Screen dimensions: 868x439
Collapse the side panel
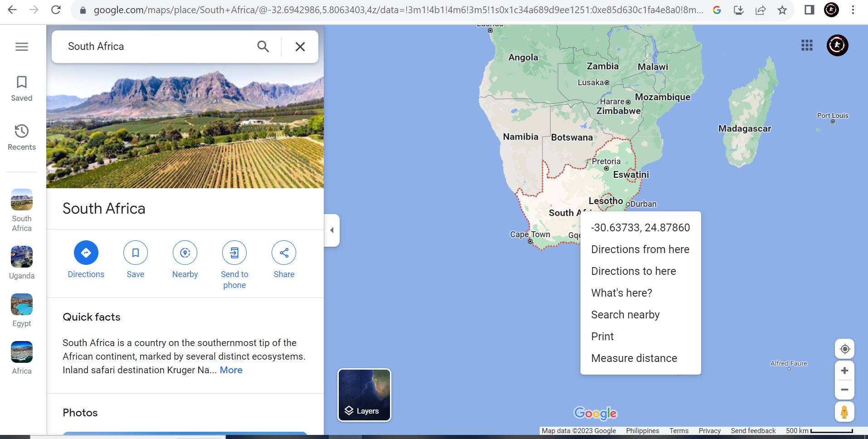tap(332, 230)
